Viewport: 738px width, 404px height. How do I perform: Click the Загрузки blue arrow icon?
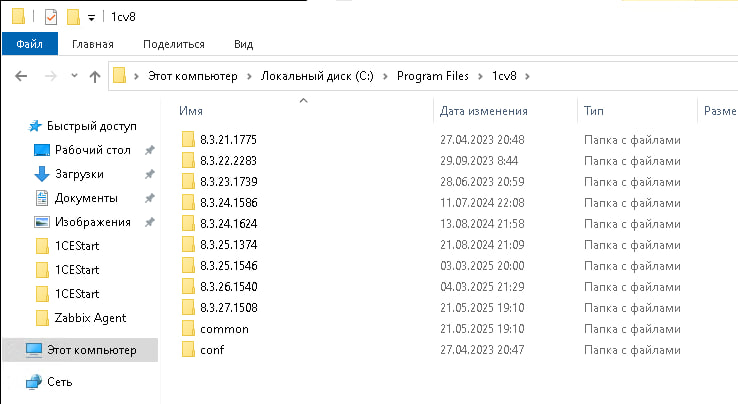42,174
